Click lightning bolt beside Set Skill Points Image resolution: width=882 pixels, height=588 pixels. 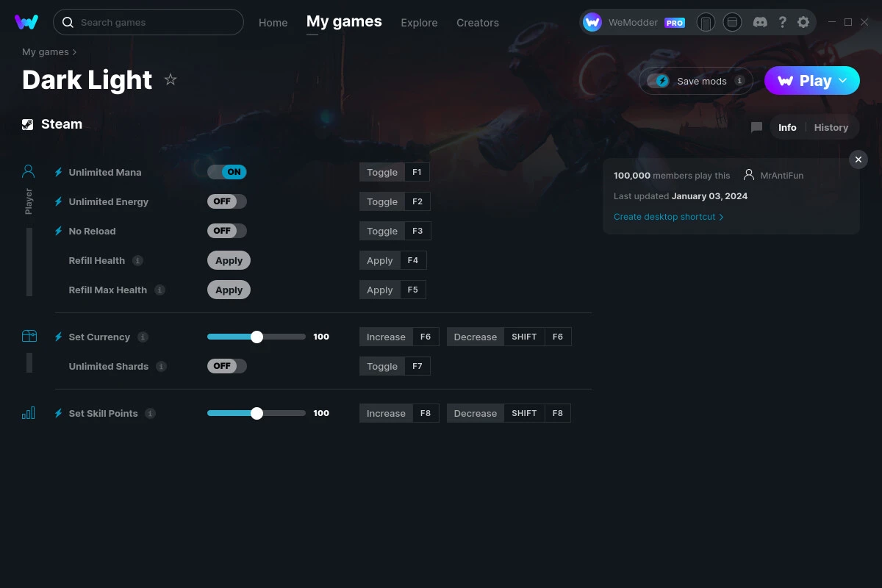click(59, 413)
